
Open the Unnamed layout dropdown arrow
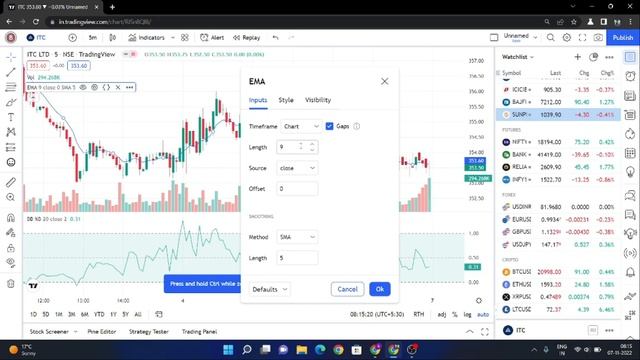(x=535, y=38)
